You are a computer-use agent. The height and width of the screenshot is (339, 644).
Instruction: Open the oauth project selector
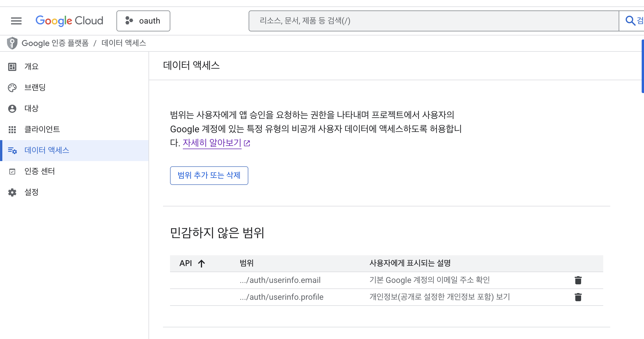tap(143, 21)
